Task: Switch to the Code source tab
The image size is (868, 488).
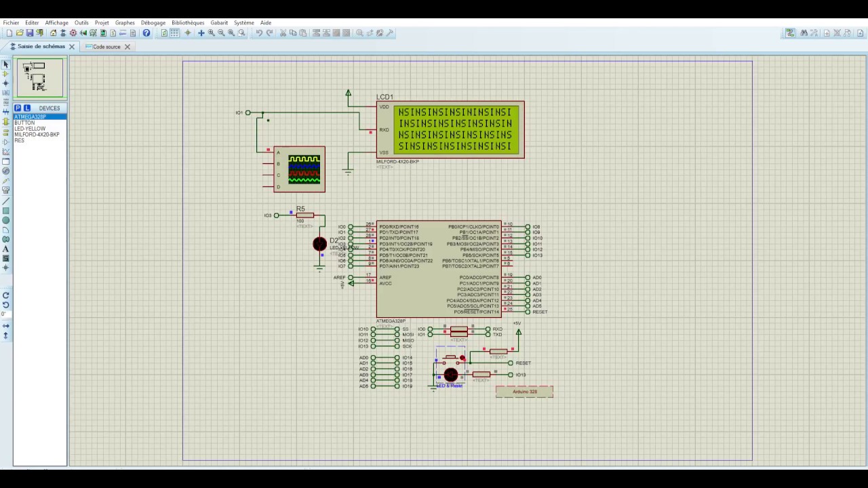Action: click(106, 47)
